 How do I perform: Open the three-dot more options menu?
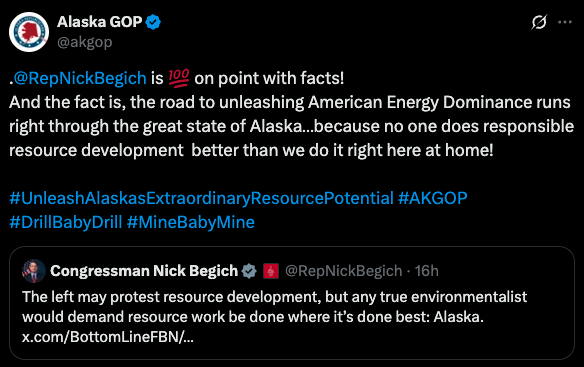click(565, 22)
